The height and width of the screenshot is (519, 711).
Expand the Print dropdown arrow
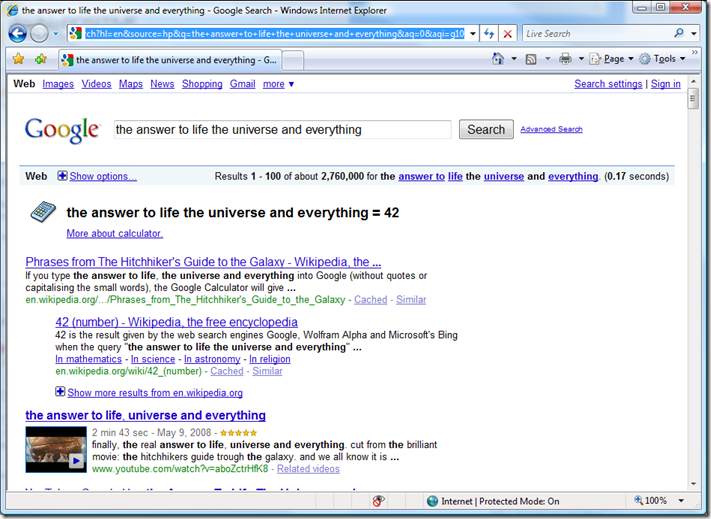coord(581,59)
